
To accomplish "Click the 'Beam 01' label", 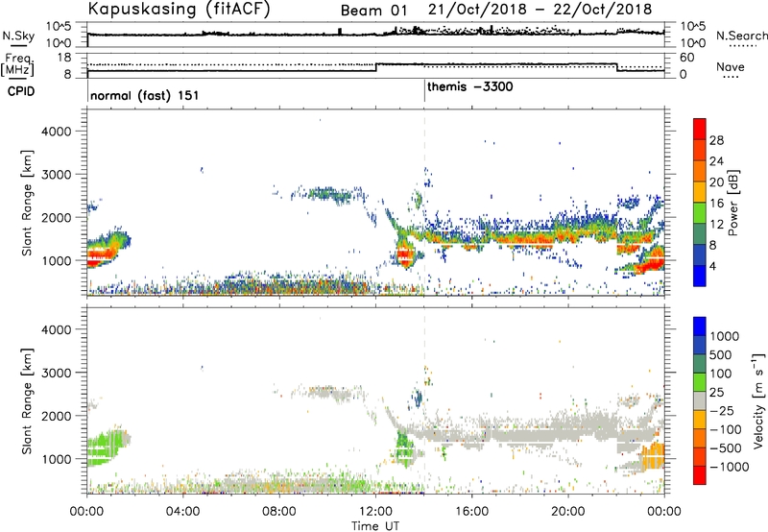I will tap(373, 10).
